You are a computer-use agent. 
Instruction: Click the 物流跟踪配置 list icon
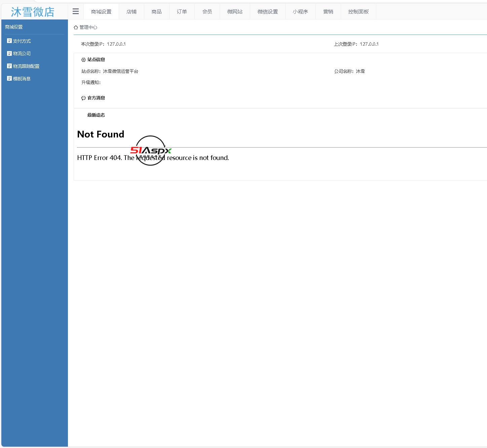click(x=9, y=66)
